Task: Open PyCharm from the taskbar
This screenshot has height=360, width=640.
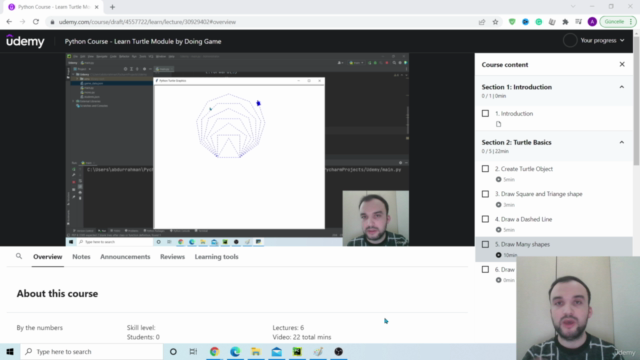Action: click(297, 351)
